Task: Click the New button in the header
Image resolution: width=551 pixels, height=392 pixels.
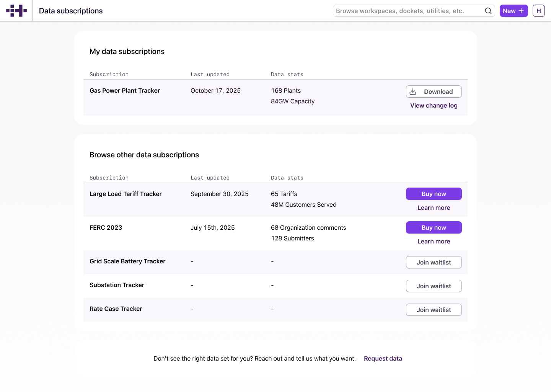Action: 514,11
